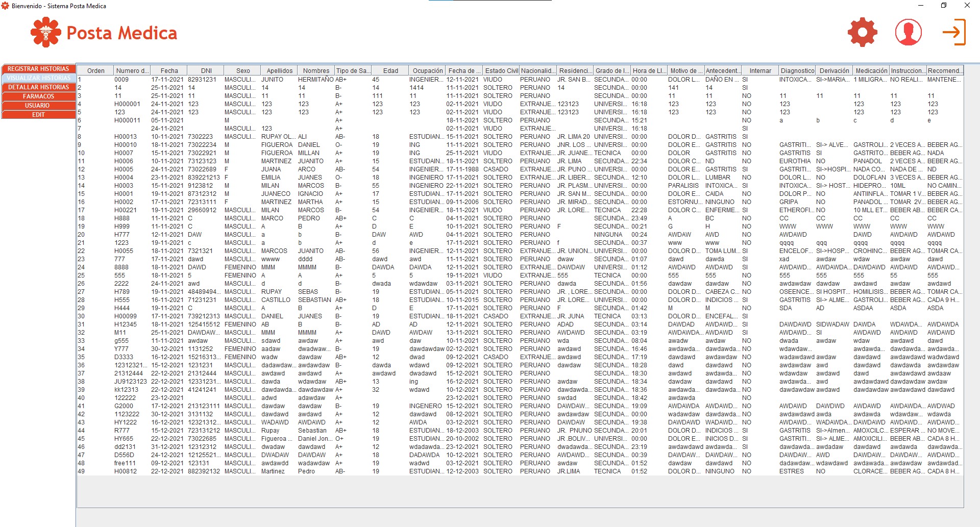The height and width of the screenshot is (527, 980).
Task: Click the Martinez surname in row 49
Action: (x=279, y=471)
